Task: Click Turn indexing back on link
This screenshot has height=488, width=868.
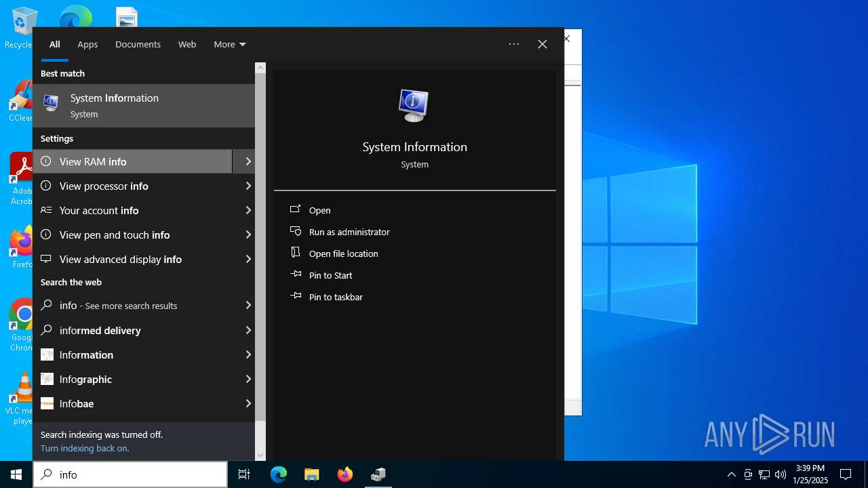Action: (x=85, y=448)
